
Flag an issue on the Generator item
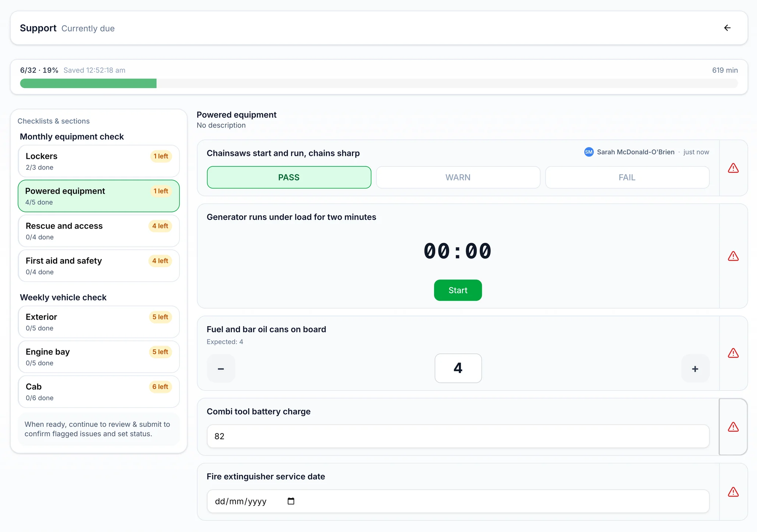coord(733,256)
